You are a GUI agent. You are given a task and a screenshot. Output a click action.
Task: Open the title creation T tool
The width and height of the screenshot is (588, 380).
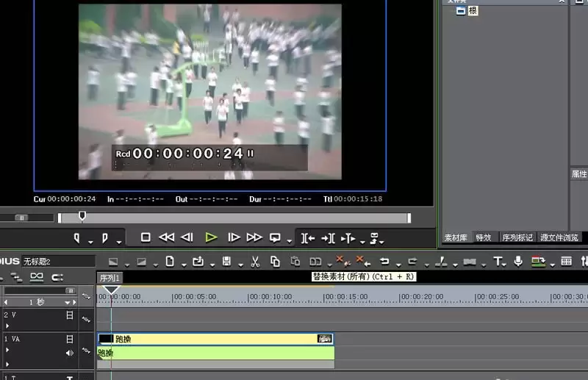click(x=498, y=262)
